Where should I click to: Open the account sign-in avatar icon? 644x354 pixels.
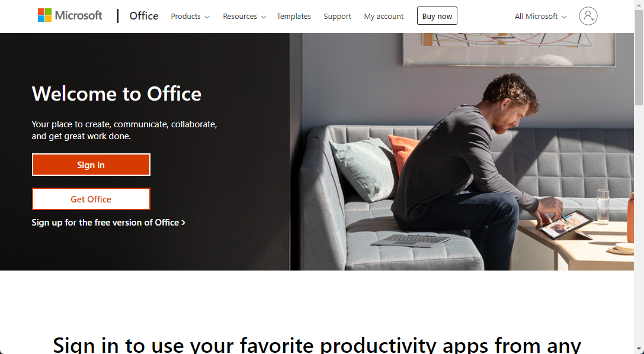[x=588, y=16]
